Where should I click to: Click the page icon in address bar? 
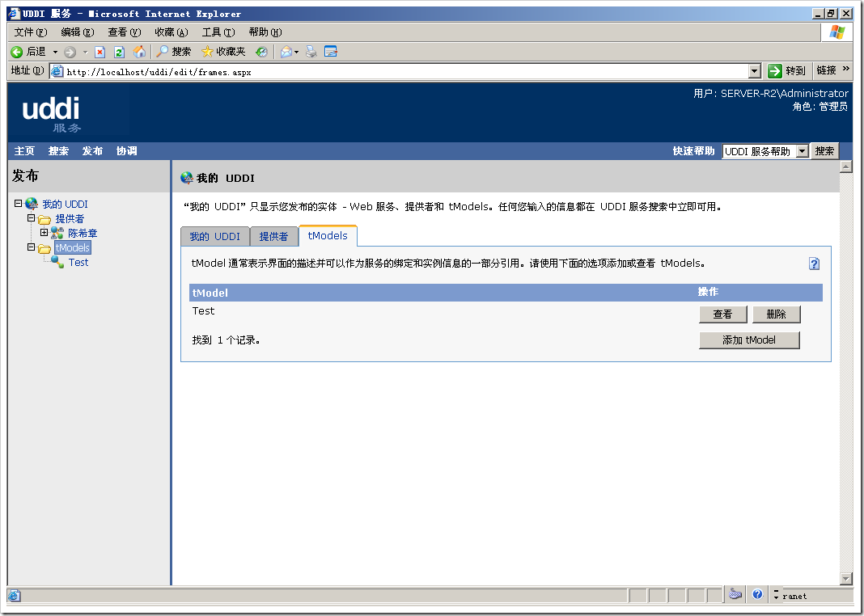[x=57, y=71]
